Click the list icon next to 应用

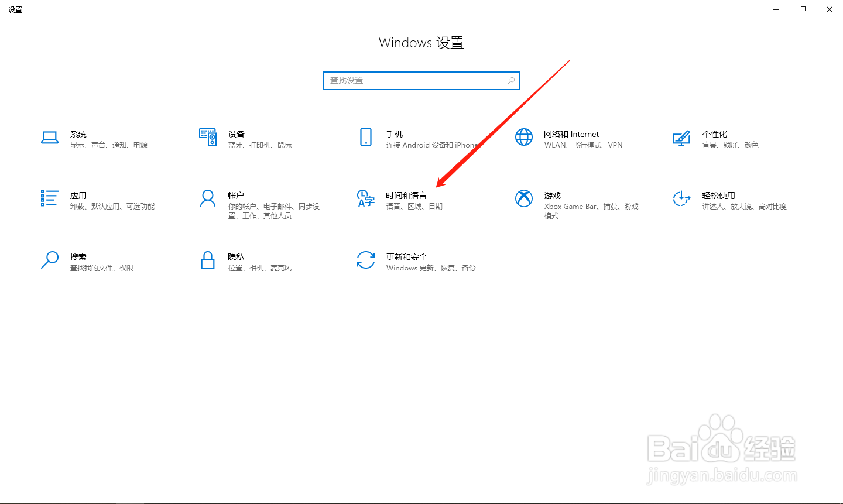click(50, 198)
